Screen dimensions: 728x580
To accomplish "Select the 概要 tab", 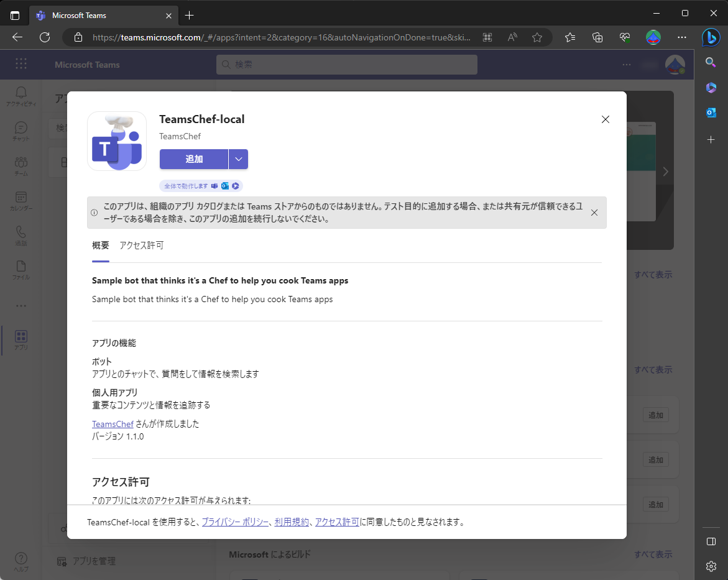I will point(100,246).
